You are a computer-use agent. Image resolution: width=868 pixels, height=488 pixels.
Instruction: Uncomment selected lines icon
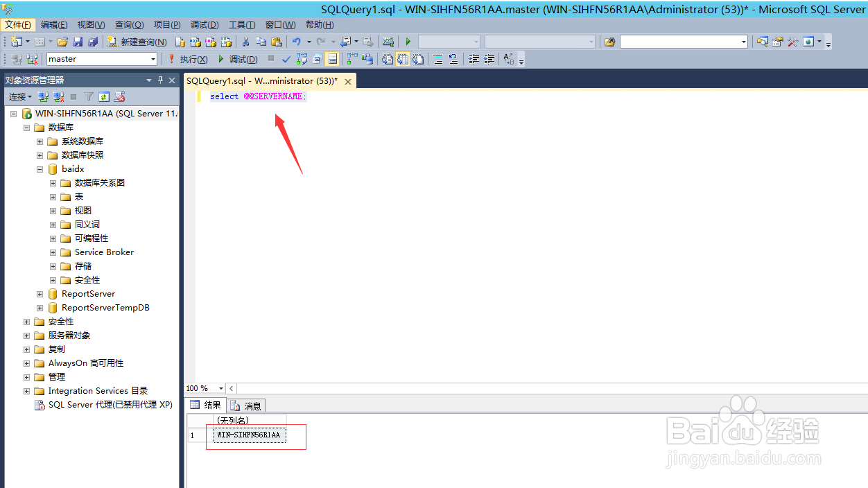point(453,59)
